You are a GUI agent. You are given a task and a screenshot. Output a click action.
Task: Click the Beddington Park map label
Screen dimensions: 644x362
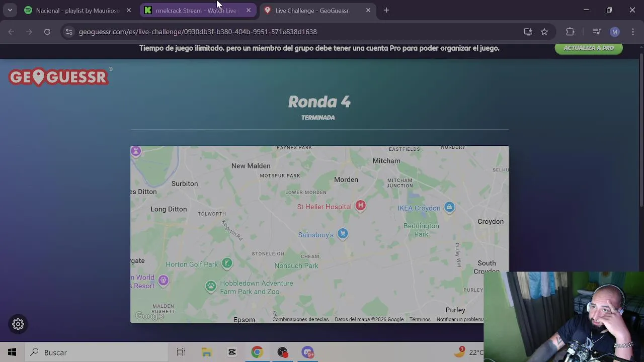tap(421, 230)
